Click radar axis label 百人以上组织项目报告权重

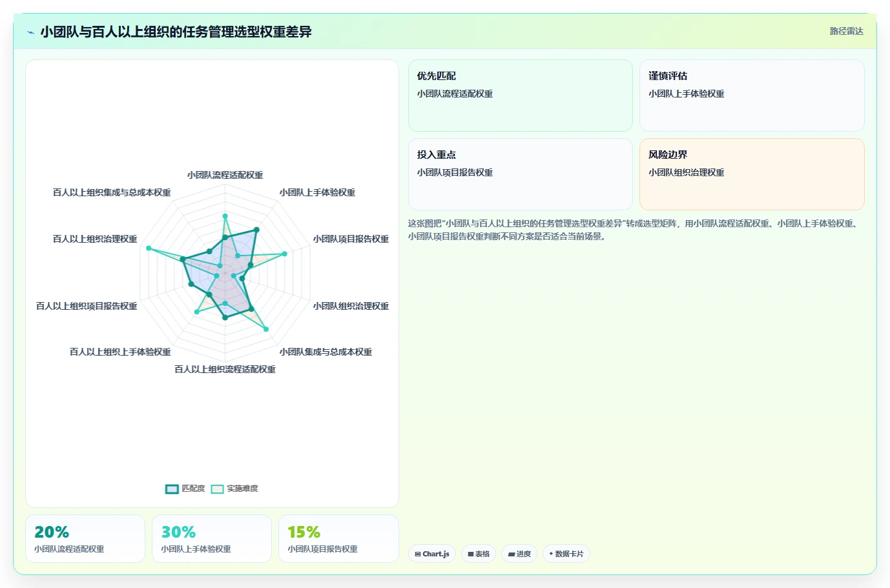click(x=87, y=306)
